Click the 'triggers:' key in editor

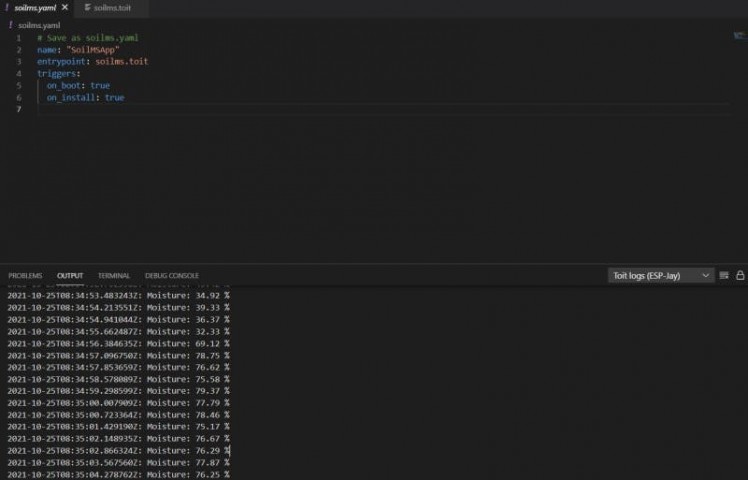point(59,73)
